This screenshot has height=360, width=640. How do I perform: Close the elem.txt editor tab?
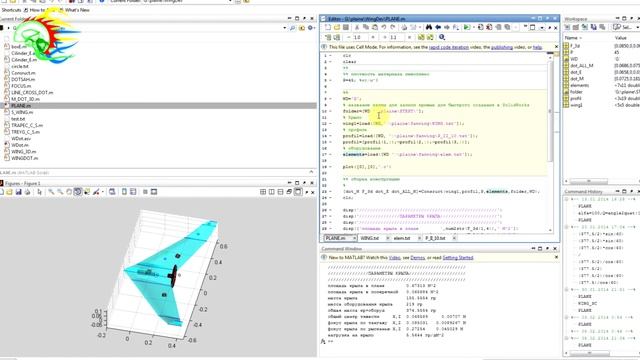coord(420,238)
